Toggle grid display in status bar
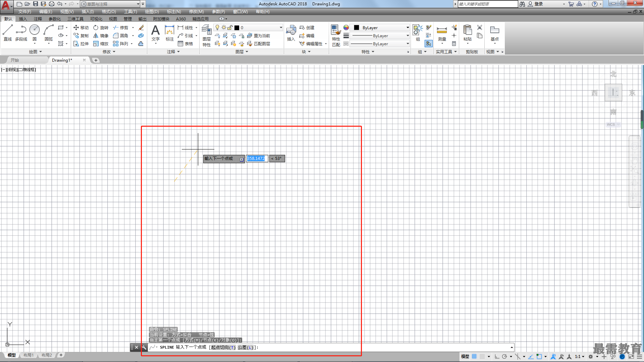The width and height of the screenshot is (644, 362). tap(474, 357)
